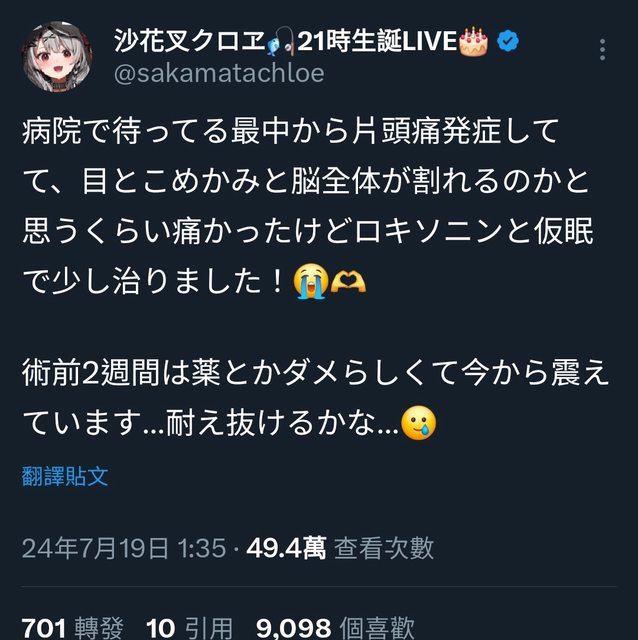Open the 24年7月19日 1:35 timestamp
This screenshot has height=640, width=638.
click(x=124, y=548)
